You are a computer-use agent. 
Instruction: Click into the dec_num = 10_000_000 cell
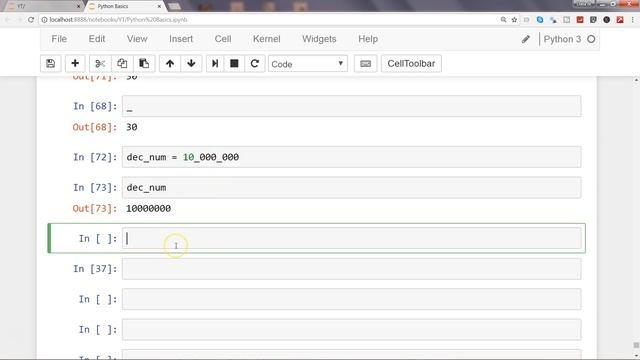click(x=351, y=157)
